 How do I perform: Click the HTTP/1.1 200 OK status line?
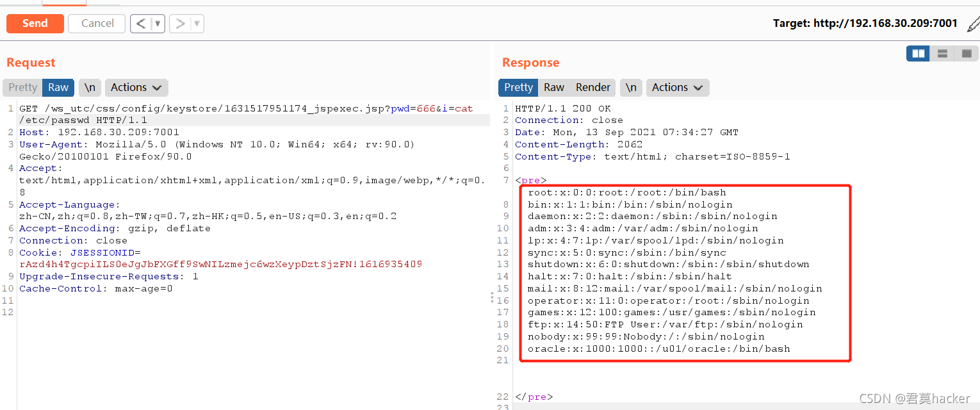[x=563, y=108]
